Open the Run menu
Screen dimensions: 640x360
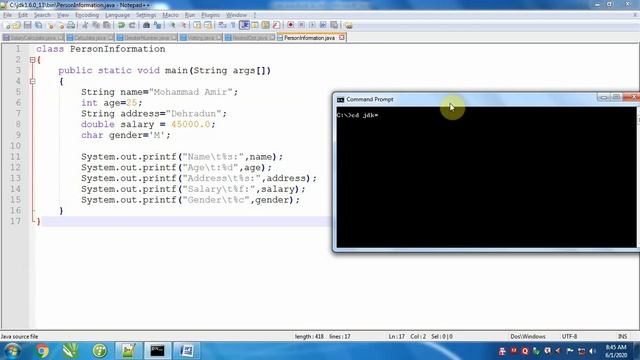pyautogui.click(x=190, y=15)
